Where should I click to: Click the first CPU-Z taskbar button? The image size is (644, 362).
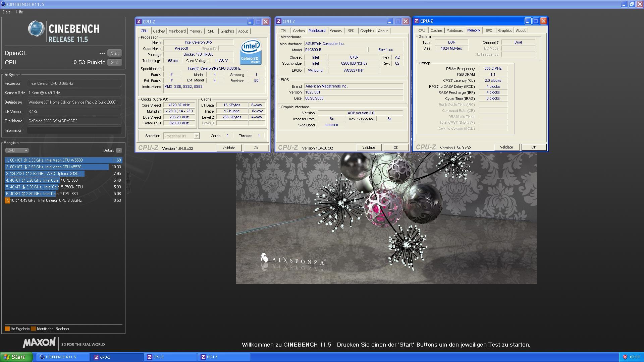tap(116, 357)
